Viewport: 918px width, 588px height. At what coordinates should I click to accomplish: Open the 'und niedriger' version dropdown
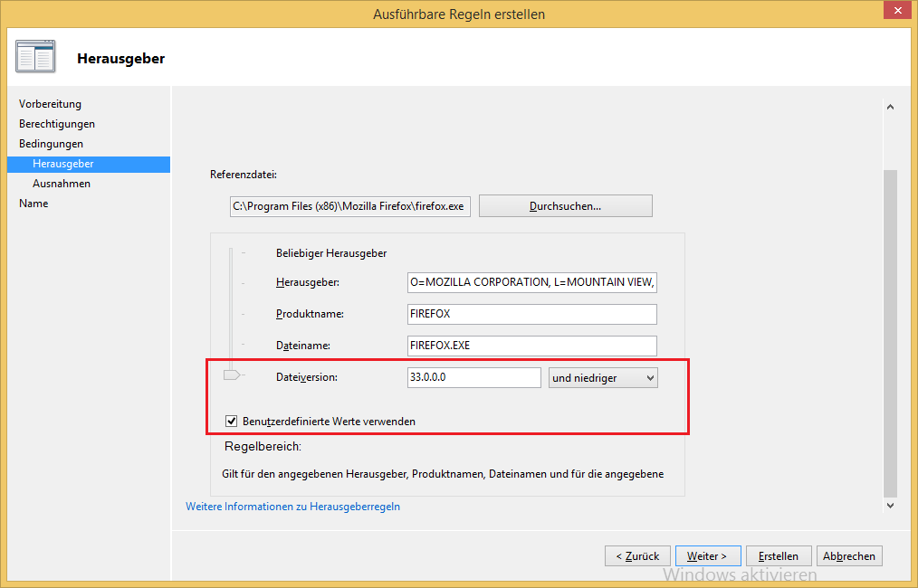coord(603,378)
